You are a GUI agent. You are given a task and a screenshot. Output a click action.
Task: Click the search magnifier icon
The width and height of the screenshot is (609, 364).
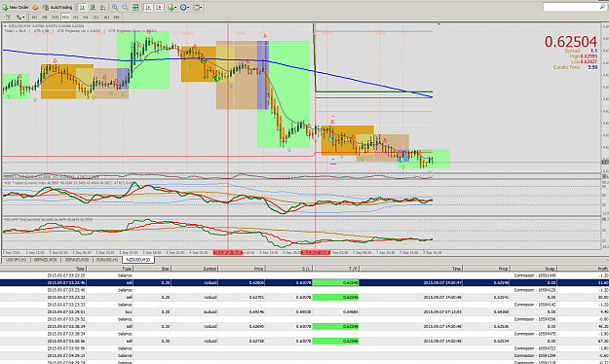[602, 7]
